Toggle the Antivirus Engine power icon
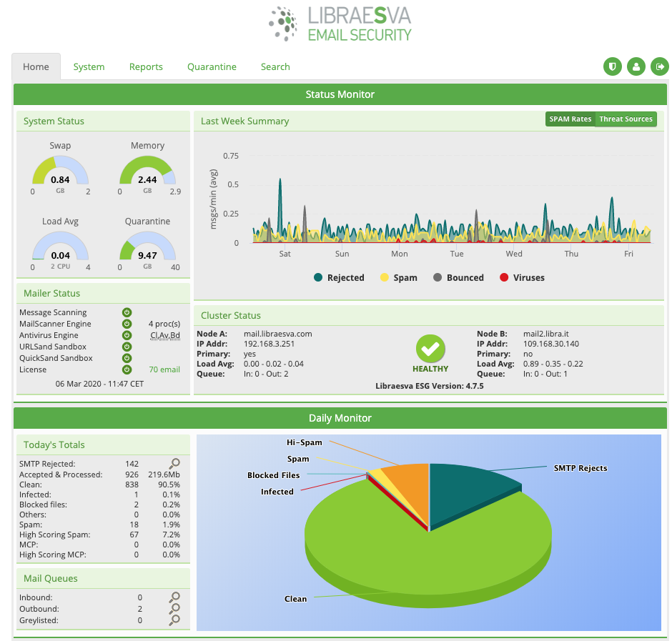Screen dimensions: 672x641 click(x=127, y=335)
